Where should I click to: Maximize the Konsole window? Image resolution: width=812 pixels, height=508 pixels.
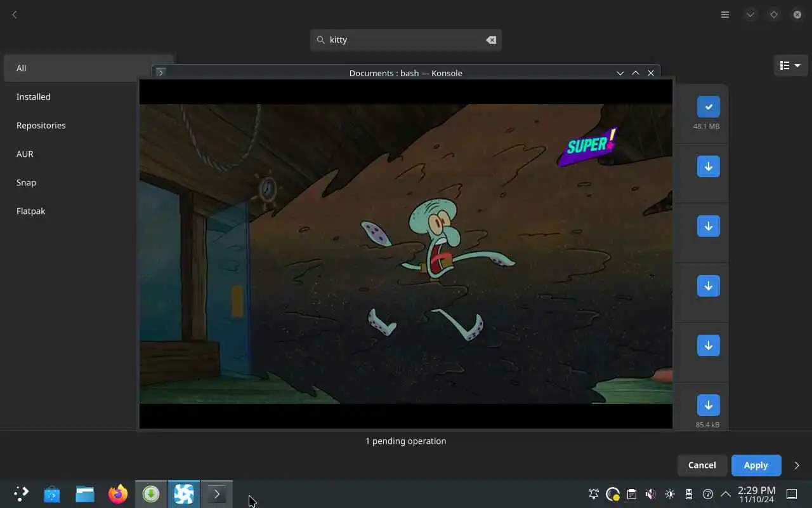pos(636,73)
